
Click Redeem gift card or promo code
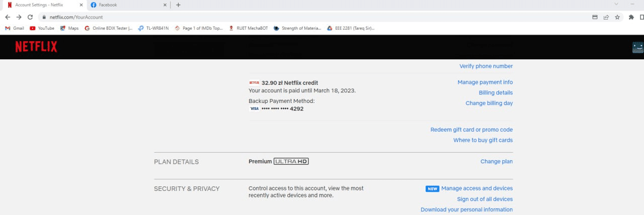(x=471, y=130)
